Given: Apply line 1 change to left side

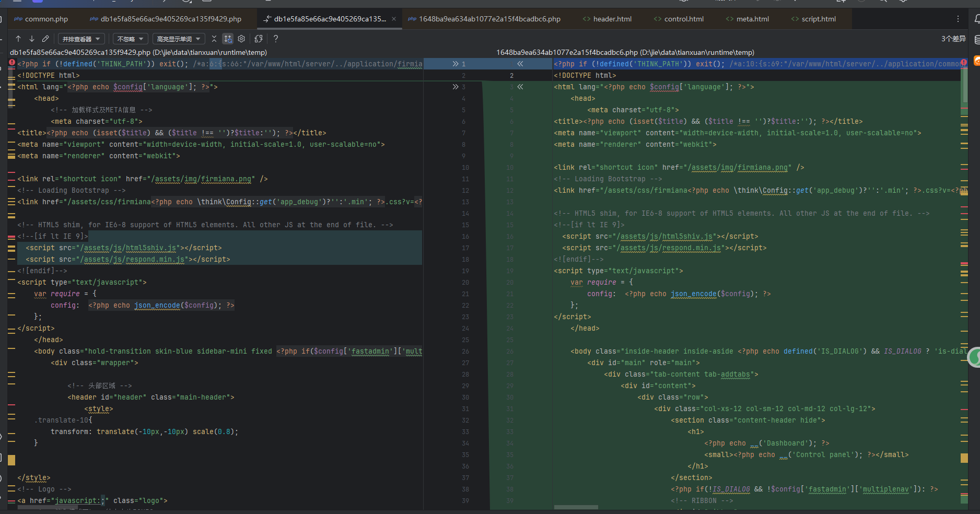Looking at the screenshot, I should 520,64.
